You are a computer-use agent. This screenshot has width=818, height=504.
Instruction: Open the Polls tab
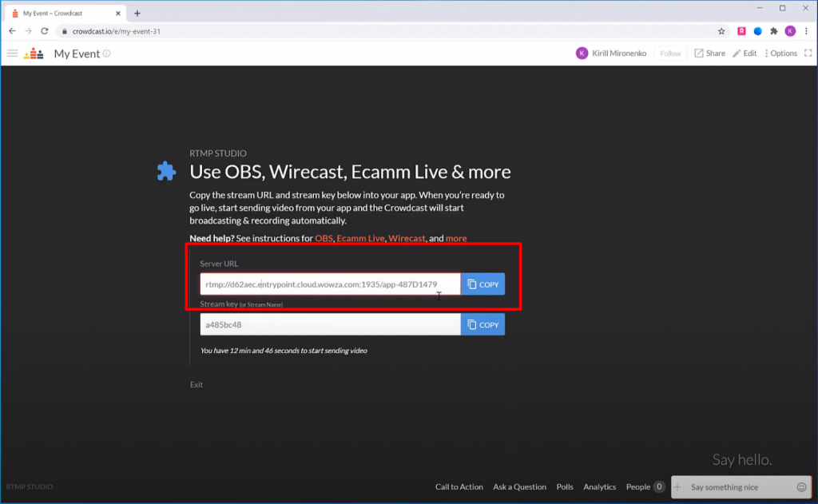[x=565, y=486]
